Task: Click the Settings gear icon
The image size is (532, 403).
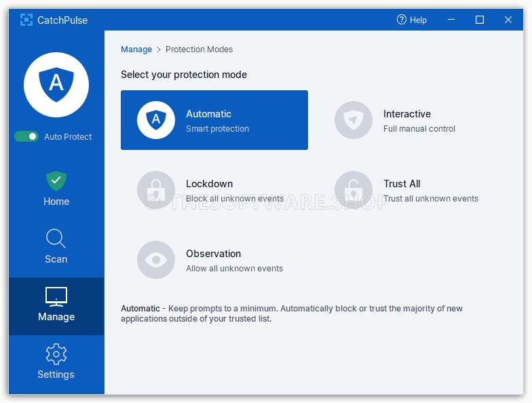Action: pyautogui.click(x=56, y=354)
